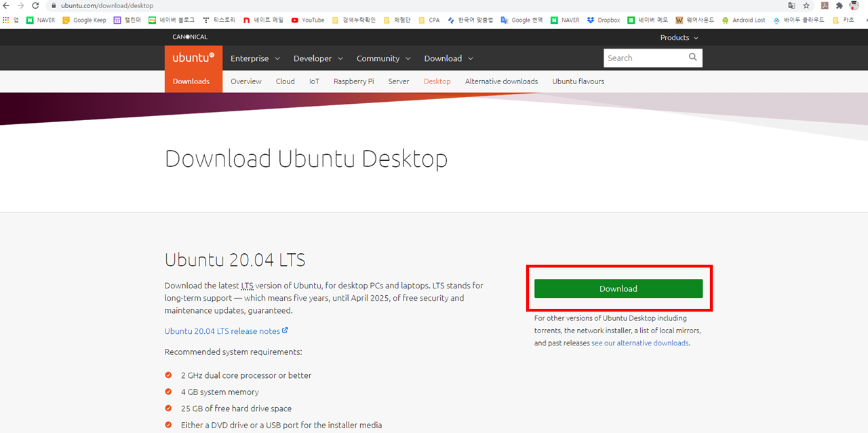
Task: Select the orange Downloads tab
Action: (x=191, y=81)
